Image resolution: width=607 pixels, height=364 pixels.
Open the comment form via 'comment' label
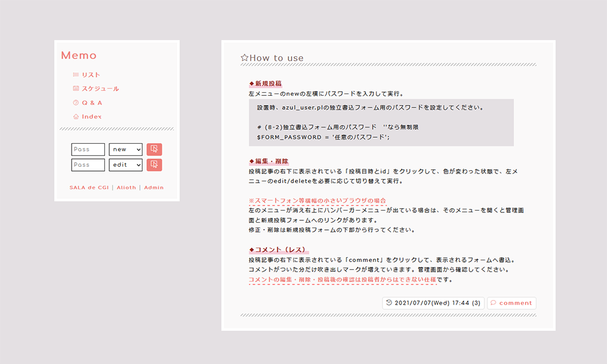pyautogui.click(x=515, y=303)
